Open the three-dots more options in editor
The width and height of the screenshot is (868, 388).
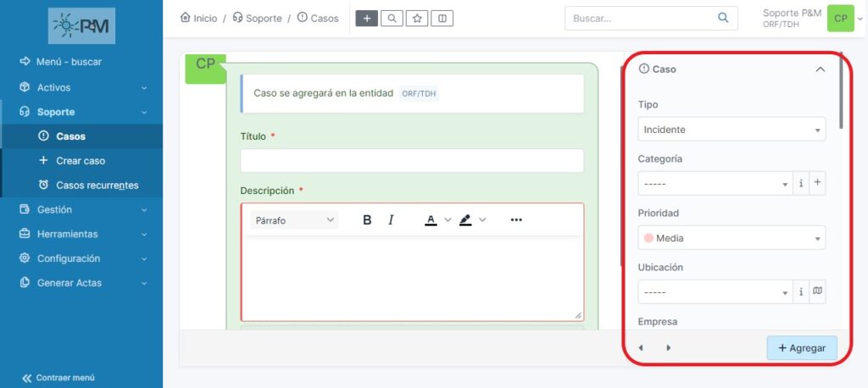(516, 220)
